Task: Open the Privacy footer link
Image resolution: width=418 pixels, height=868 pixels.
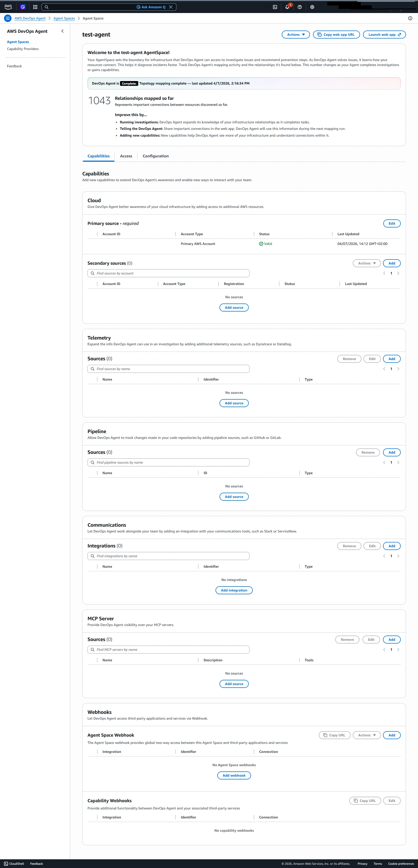Action: tap(362, 863)
